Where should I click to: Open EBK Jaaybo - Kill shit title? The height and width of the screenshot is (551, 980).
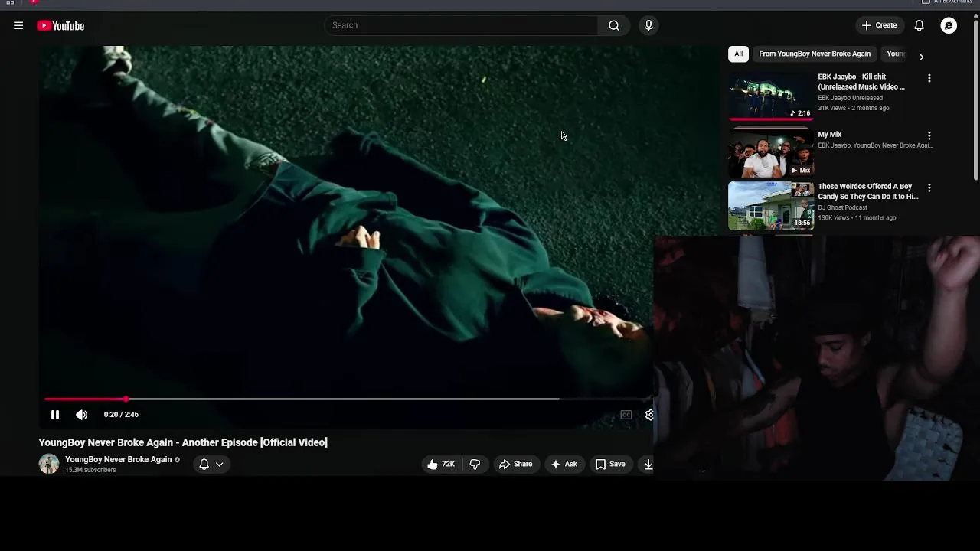pos(861,82)
